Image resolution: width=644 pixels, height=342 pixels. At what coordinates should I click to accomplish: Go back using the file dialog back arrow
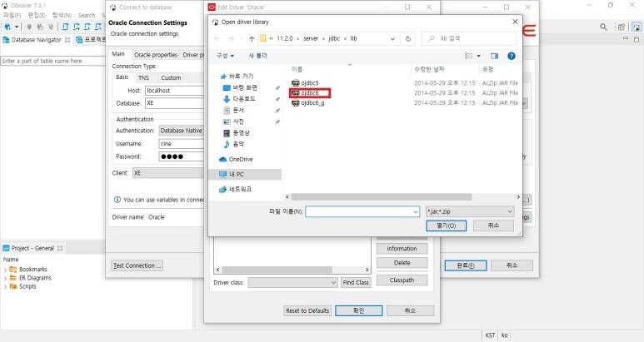[217, 38]
